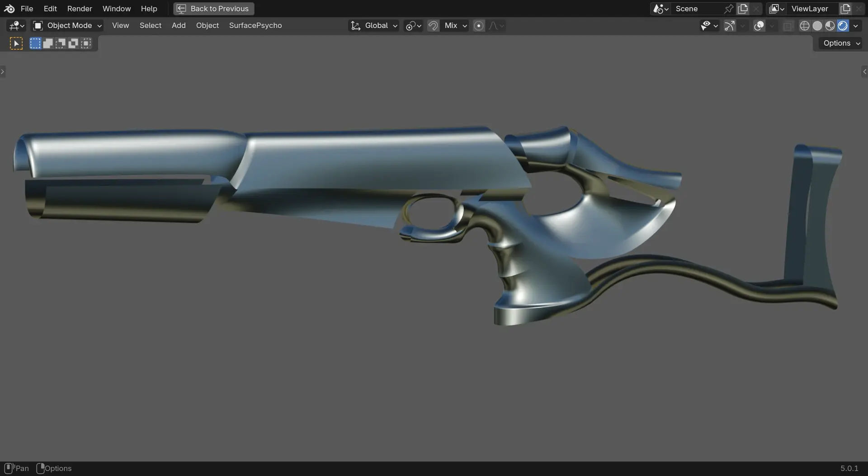Image resolution: width=868 pixels, height=476 pixels.
Task: Switch to wireframe viewport shading
Action: 804,26
